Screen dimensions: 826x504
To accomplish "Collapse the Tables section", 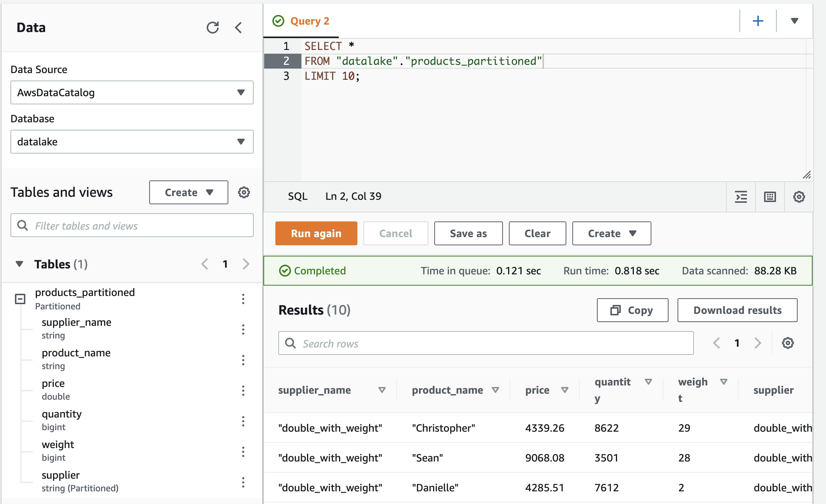I will click(19, 264).
